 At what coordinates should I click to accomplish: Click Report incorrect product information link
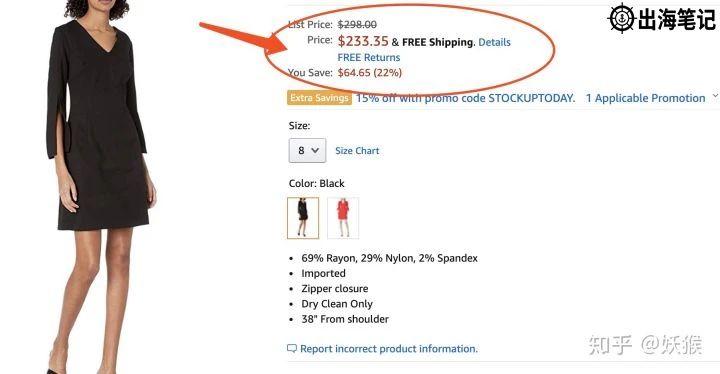click(x=389, y=349)
